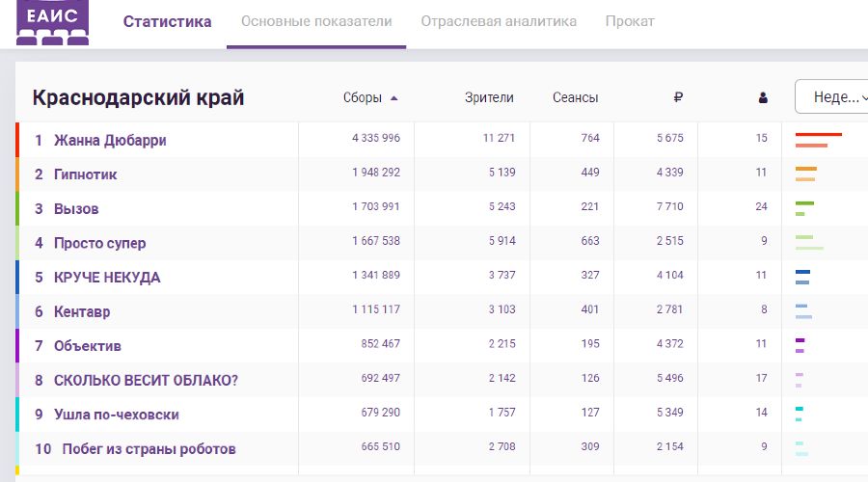This screenshot has width=868, height=482.
Task: Click the ЕАИС logo icon
Action: click(x=53, y=21)
